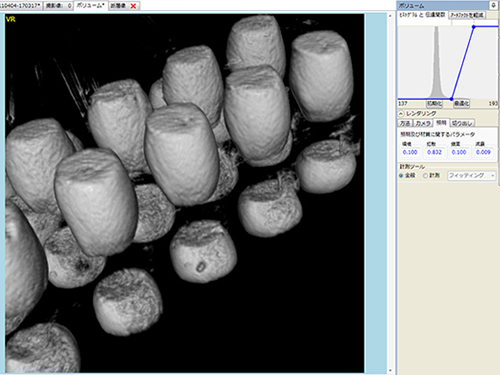Click the lower transfer function control point

452,99
